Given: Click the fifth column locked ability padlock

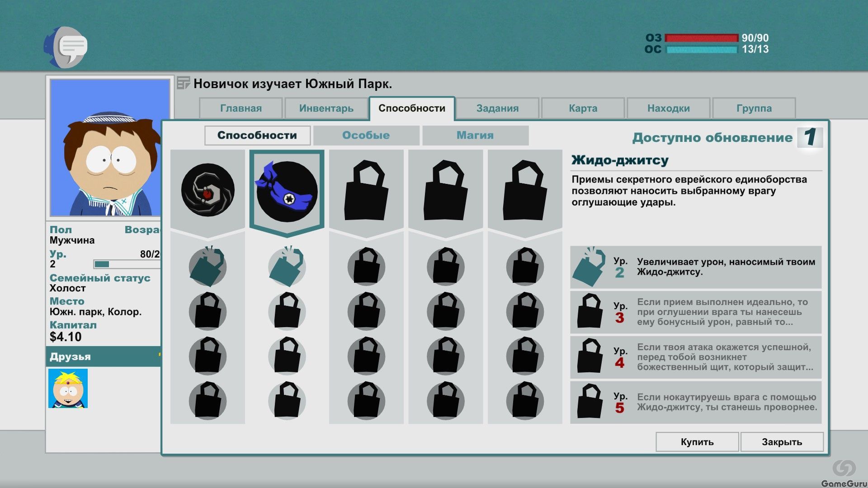Looking at the screenshot, I should 525,190.
